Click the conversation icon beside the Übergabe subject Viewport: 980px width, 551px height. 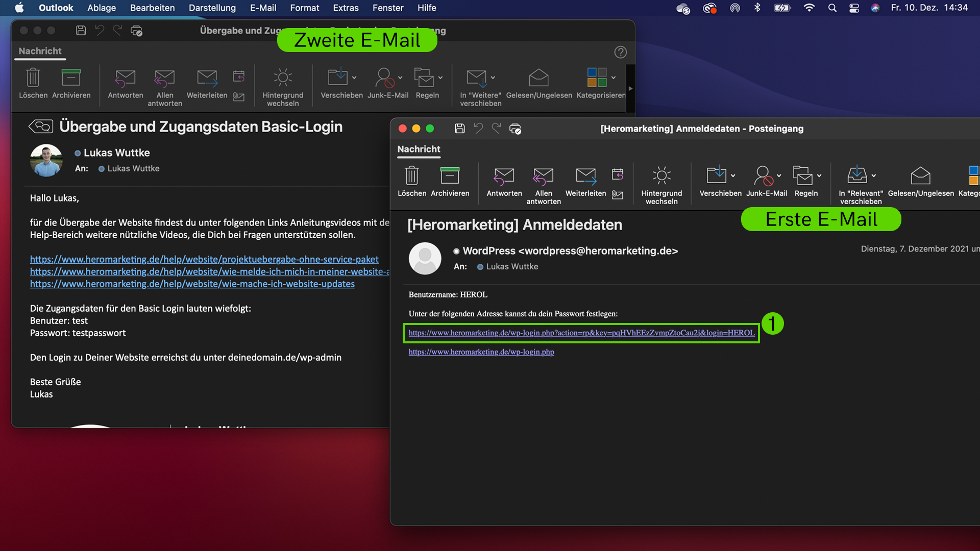pyautogui.click(x=41, y=126)
